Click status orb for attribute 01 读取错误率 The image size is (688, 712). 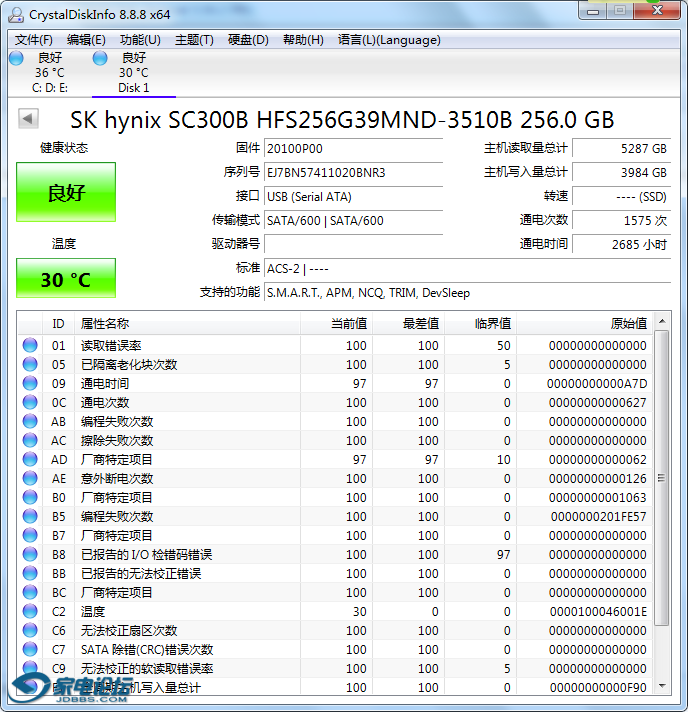pos(30,345)
